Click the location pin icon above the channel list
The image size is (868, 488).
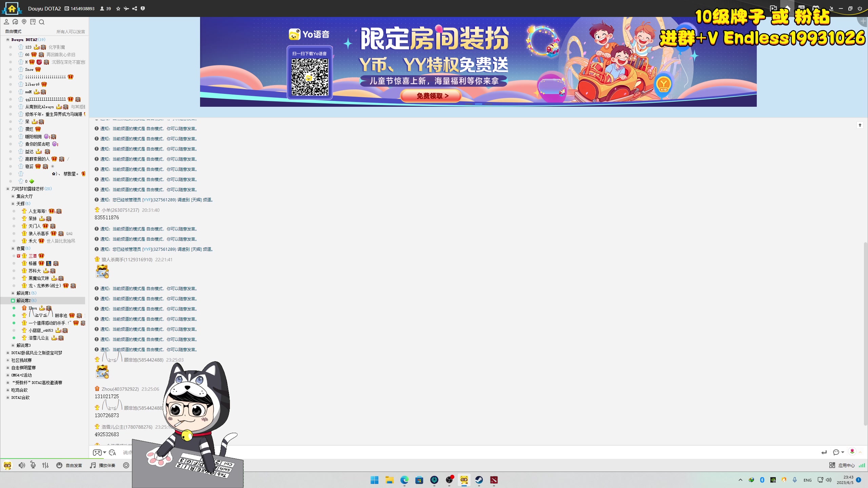point(24,22)
